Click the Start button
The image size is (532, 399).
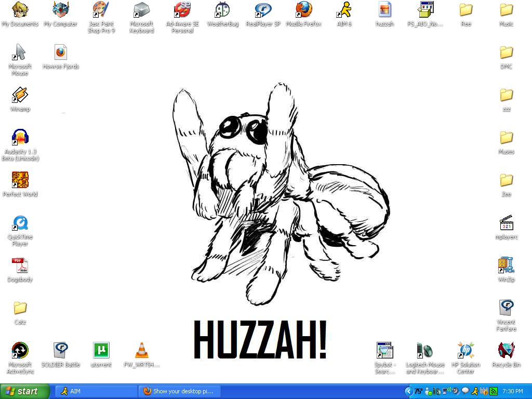point(24,391)
